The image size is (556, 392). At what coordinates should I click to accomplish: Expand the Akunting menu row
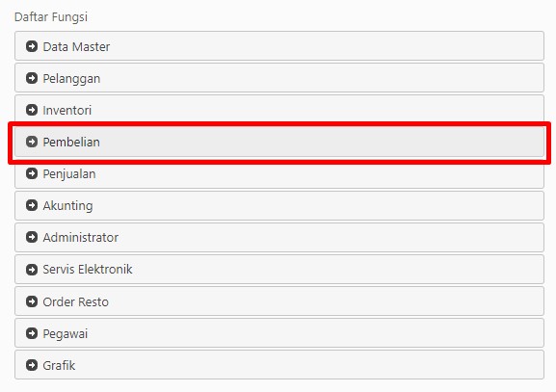[x=279, y=205]
